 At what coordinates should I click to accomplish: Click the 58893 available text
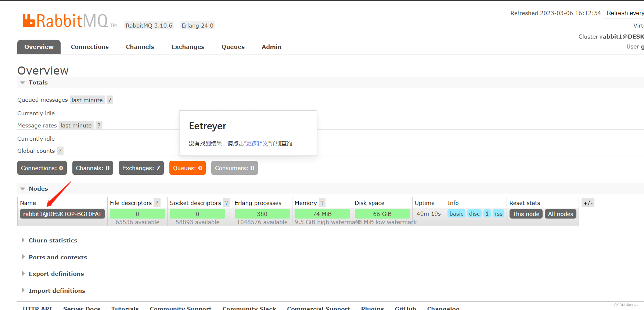[x=197, y=222]
